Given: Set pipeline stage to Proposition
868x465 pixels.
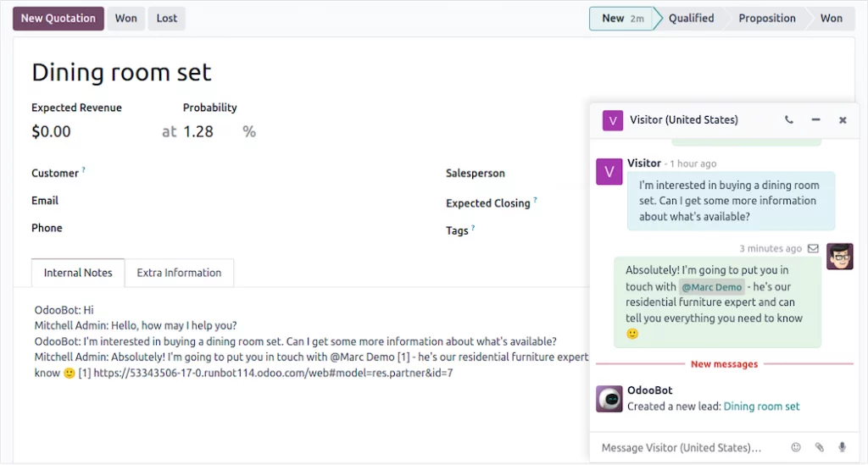Looking at the screenshot, I should tap(766, 19).
